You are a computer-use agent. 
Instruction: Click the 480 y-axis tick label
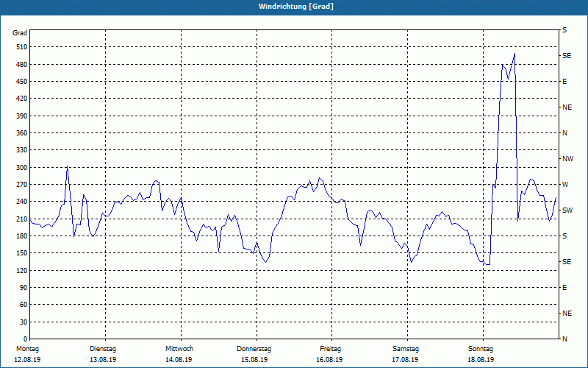pyautogui.click(x=22, y=65)
